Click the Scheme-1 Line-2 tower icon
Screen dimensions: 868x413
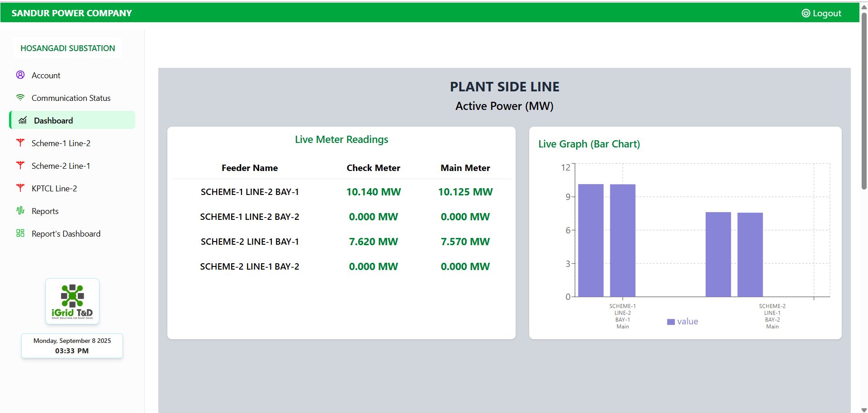pyautogui.click(x=20, y=143)
